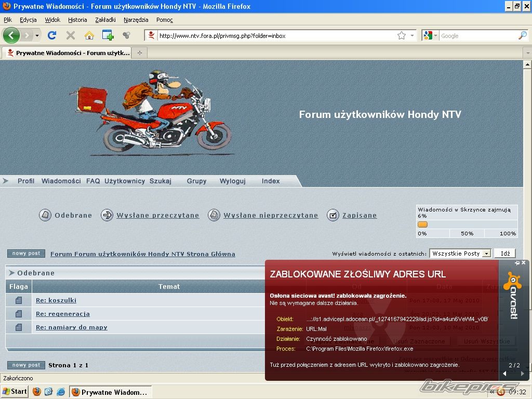Open the forum Strona Główna link
Screen dimensions: 532x399
click(x=143, y=254)
